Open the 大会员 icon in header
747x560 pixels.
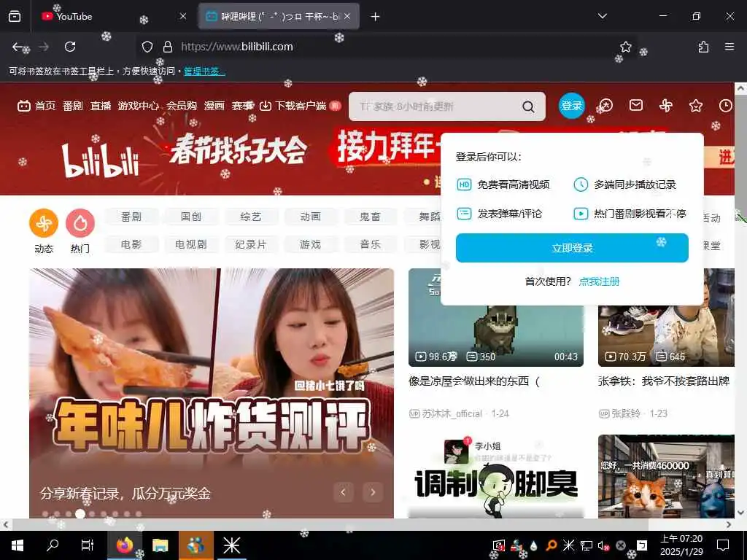pos(605,105)
